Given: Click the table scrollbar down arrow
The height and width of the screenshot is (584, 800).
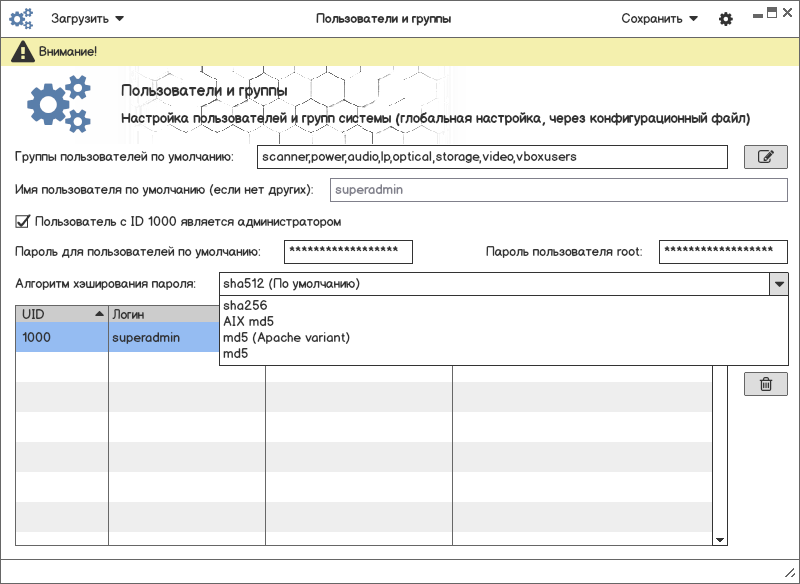Looking at the screenshot, I should click(x=719, y=540).
